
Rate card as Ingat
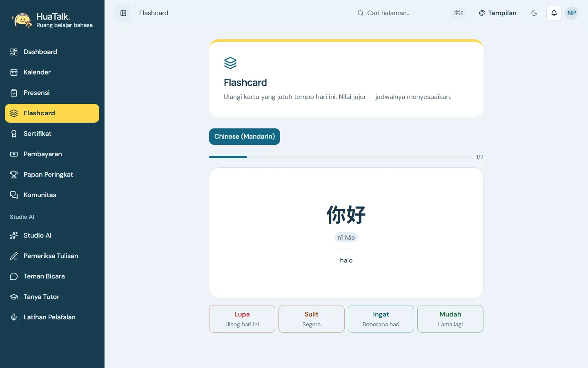381,319
